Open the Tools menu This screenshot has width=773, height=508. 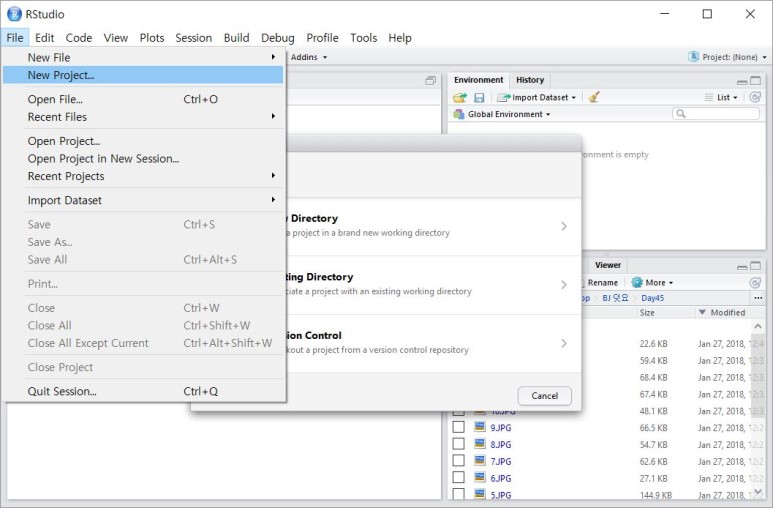click(x=363, y=37)
